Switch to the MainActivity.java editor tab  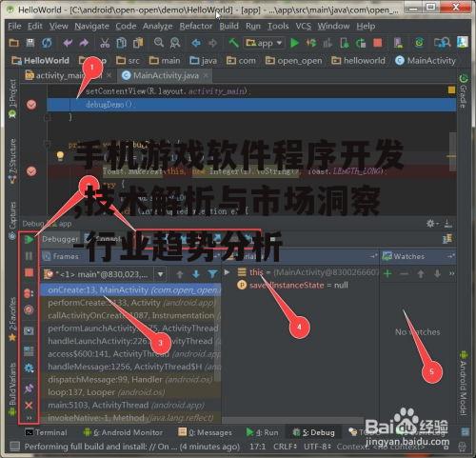(165, 75)
